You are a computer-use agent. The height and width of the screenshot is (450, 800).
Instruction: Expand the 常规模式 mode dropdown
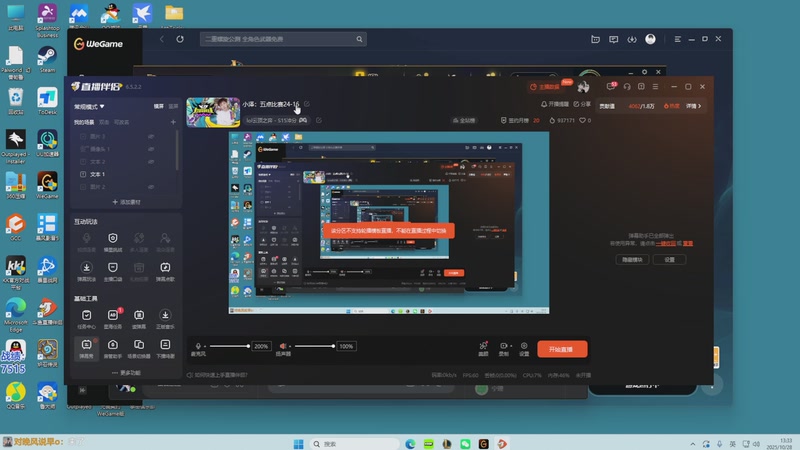[89, 107]
